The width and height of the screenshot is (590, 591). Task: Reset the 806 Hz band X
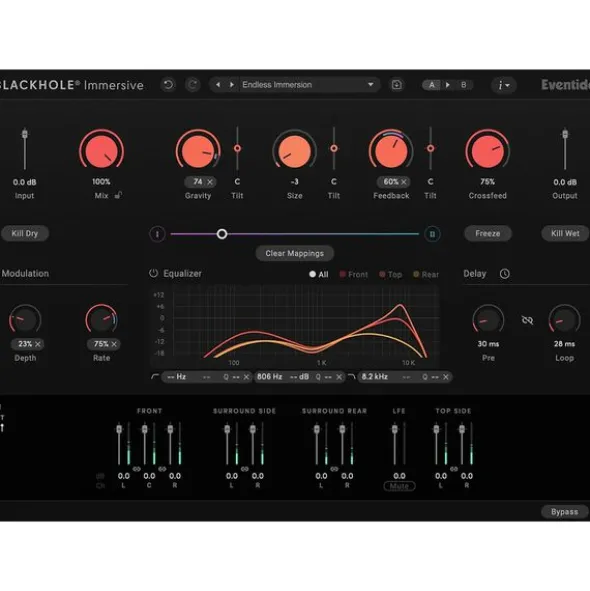(339, 377)
